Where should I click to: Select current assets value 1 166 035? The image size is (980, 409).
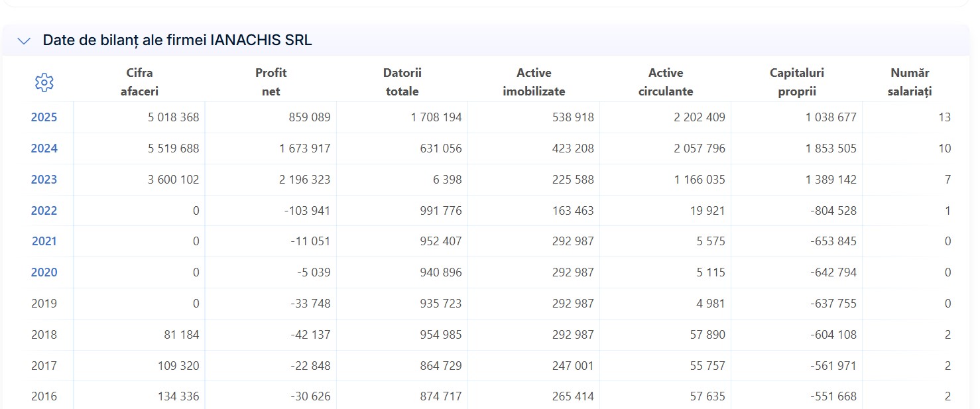pos(700,180)
